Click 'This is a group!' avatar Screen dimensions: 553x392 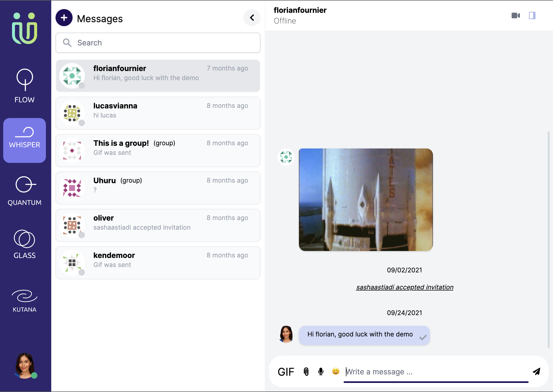72,151
